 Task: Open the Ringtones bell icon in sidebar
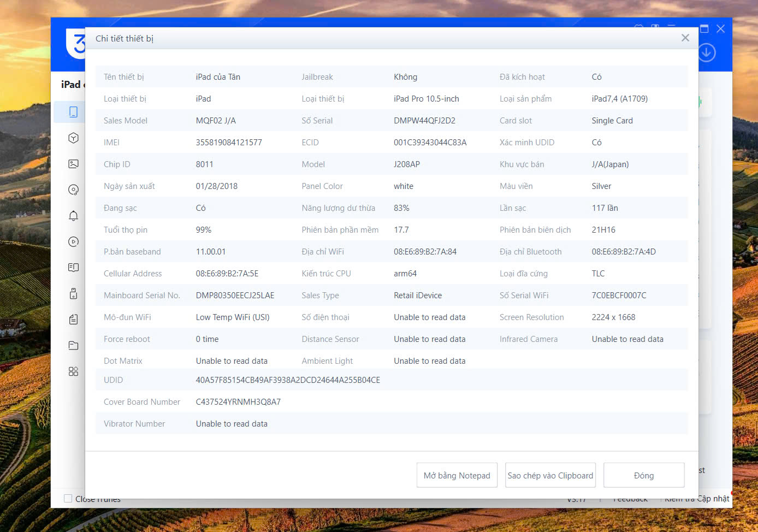click(73, 216)
